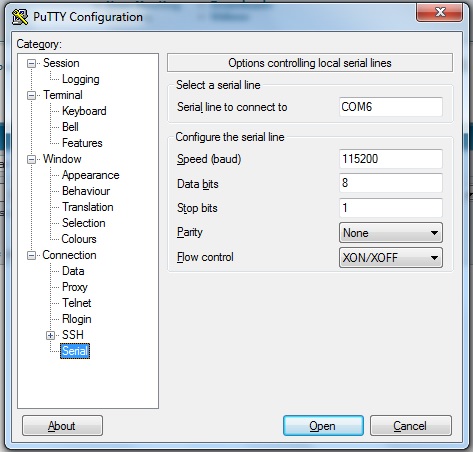Click the Cancel button
The width and height of the screenshot is (473, 452).
[411, 426]
